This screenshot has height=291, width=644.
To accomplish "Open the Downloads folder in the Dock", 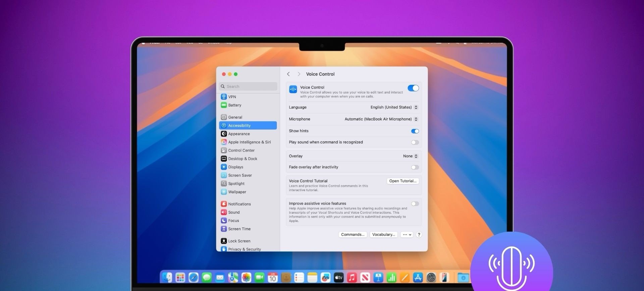I will point(463,277).
